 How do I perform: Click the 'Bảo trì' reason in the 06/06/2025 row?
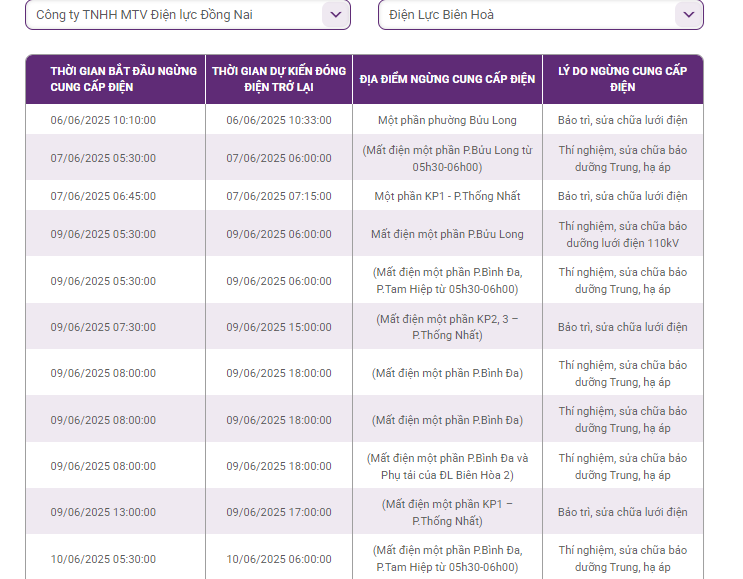click(623, 120)
